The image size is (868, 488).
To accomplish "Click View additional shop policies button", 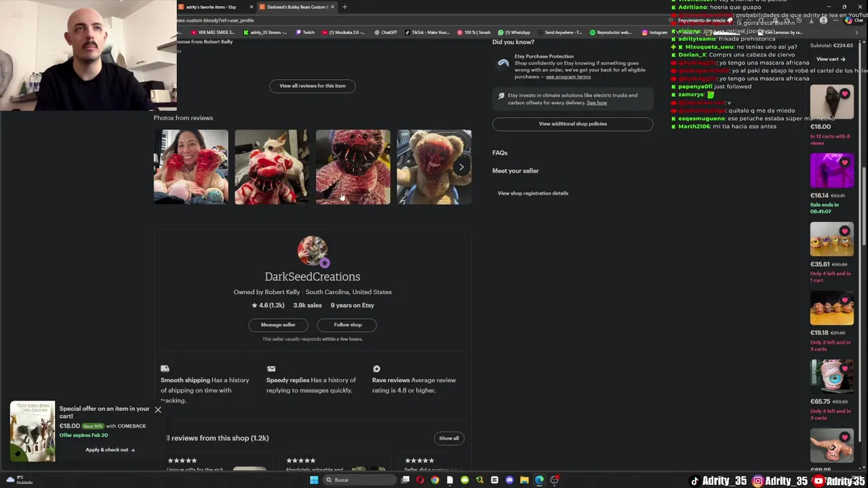I will click(573, 123).
